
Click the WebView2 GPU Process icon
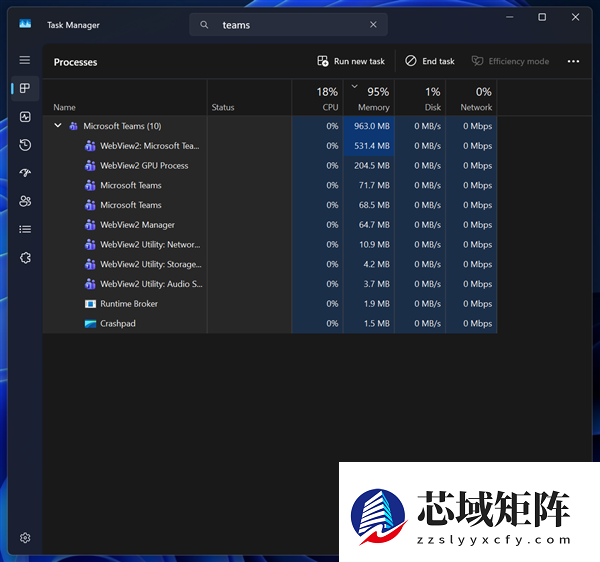pos(90,166)
